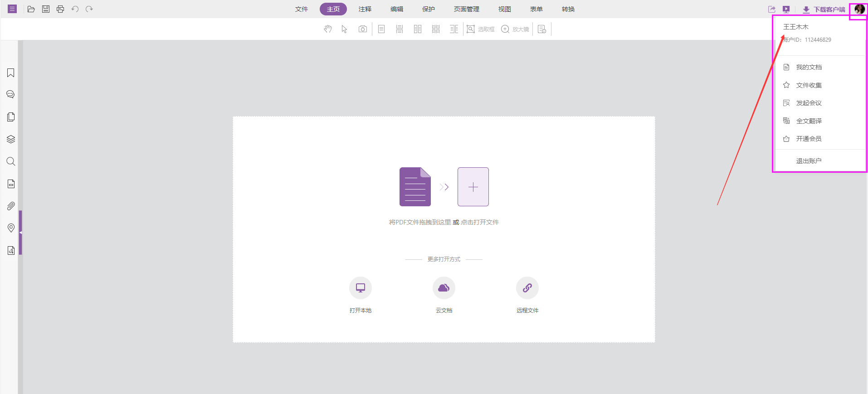The image size is (868, 394).
Task: Open the bookmarks sidebar panel
Action: pos(11,73)
